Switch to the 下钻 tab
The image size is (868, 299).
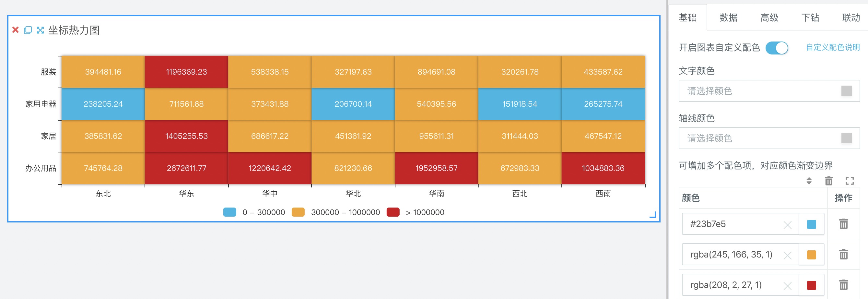tap(810, 18)
